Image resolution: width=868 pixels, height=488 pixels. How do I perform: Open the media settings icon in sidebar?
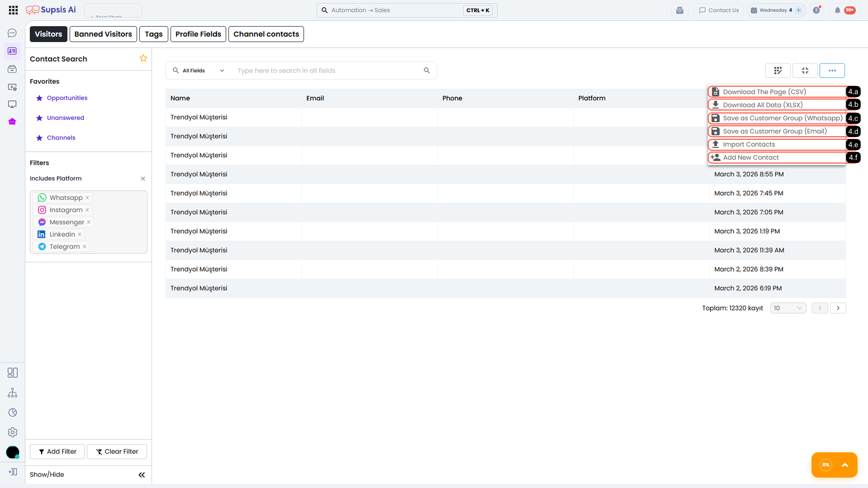point(12,87)
